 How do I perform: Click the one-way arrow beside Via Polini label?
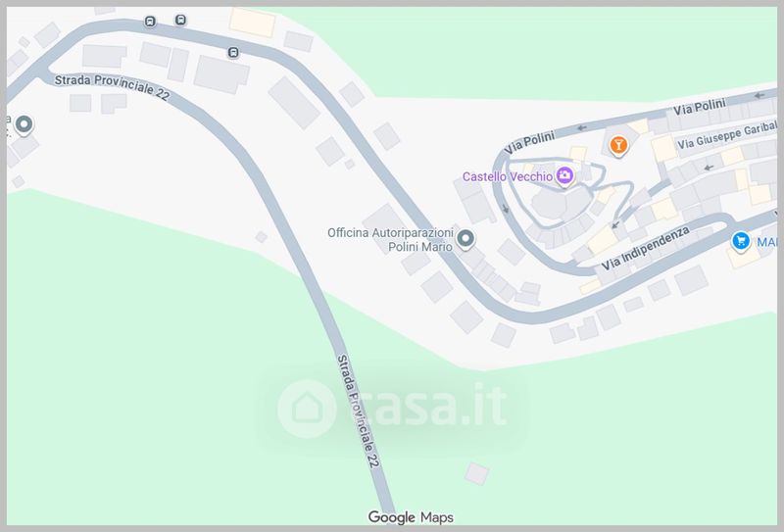(581, 128)
